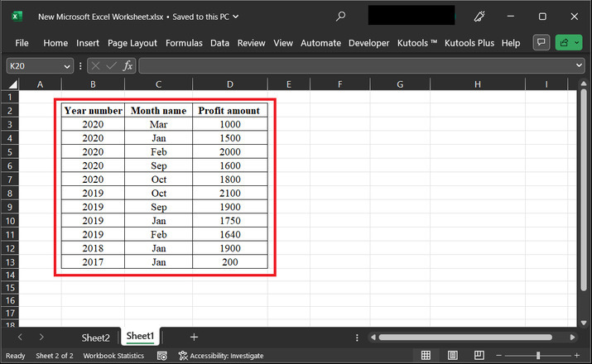Image resolution: width=592 pixels, height=364 pixels.
Task: Open the Help tab
Action: [511, 43]
